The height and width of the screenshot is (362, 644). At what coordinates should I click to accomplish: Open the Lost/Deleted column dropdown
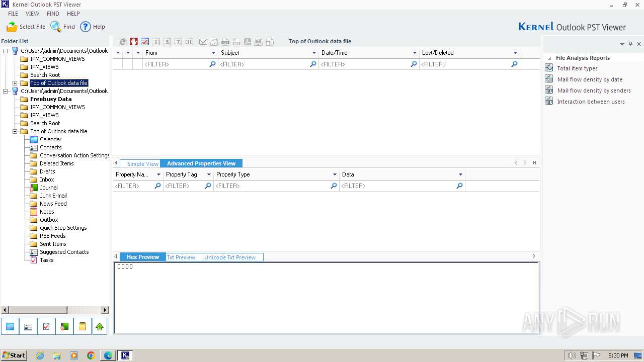tap(515, 53)
